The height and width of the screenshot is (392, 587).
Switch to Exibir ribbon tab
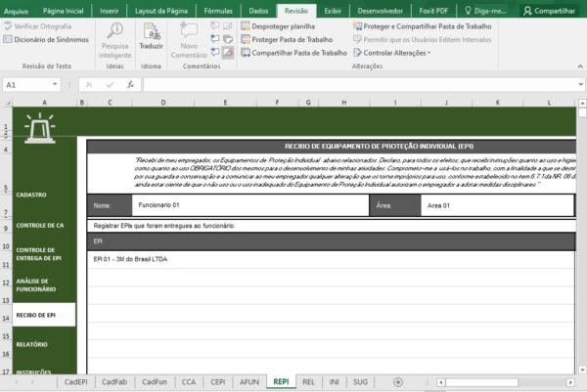pos(333,11)
